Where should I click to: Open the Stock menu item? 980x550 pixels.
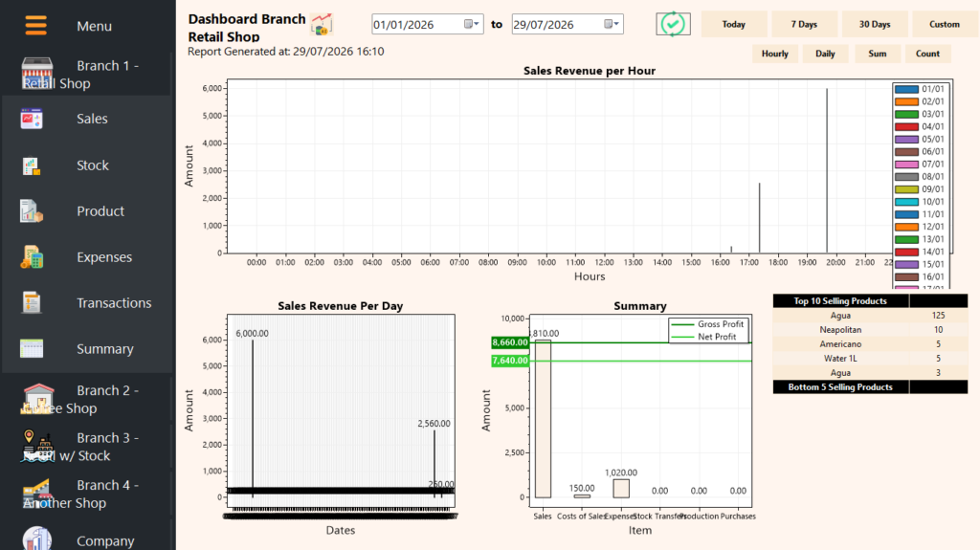87,165
